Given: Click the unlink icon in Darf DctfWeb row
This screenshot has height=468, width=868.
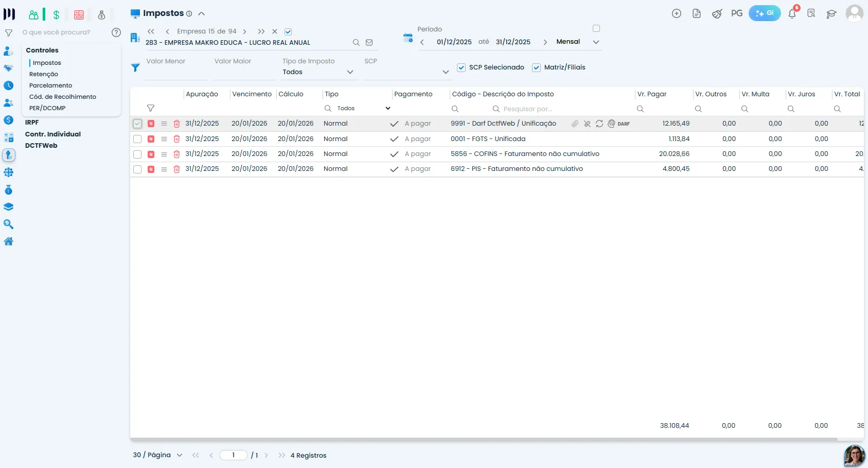Looking at the screenshot, I should tap(587, 124).
